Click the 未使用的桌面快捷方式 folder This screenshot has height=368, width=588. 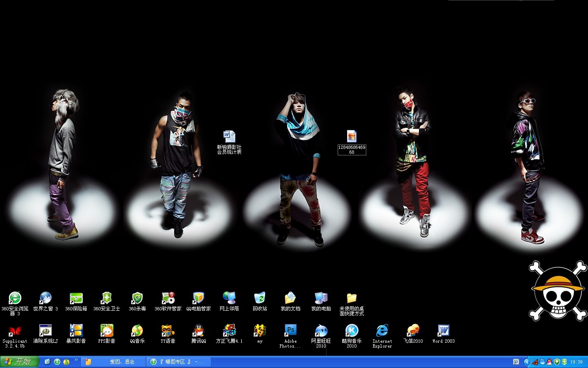click(x=352, y=303)
